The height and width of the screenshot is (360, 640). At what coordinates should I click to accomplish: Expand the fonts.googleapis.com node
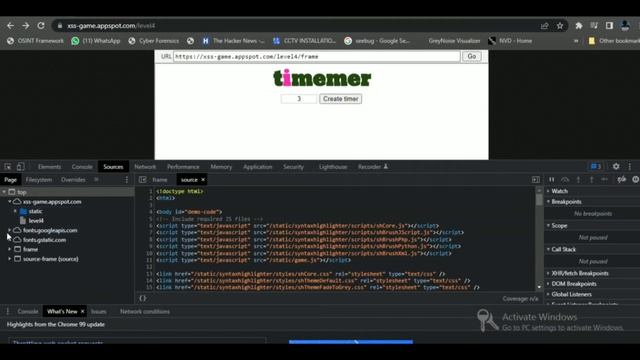(9, 230)
